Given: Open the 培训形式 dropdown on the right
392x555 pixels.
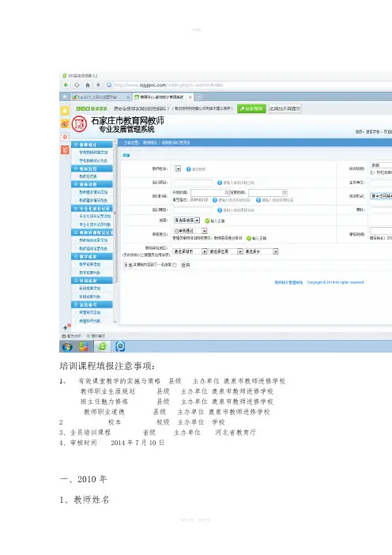Looking at the screenshot, I should coord(381,196).
